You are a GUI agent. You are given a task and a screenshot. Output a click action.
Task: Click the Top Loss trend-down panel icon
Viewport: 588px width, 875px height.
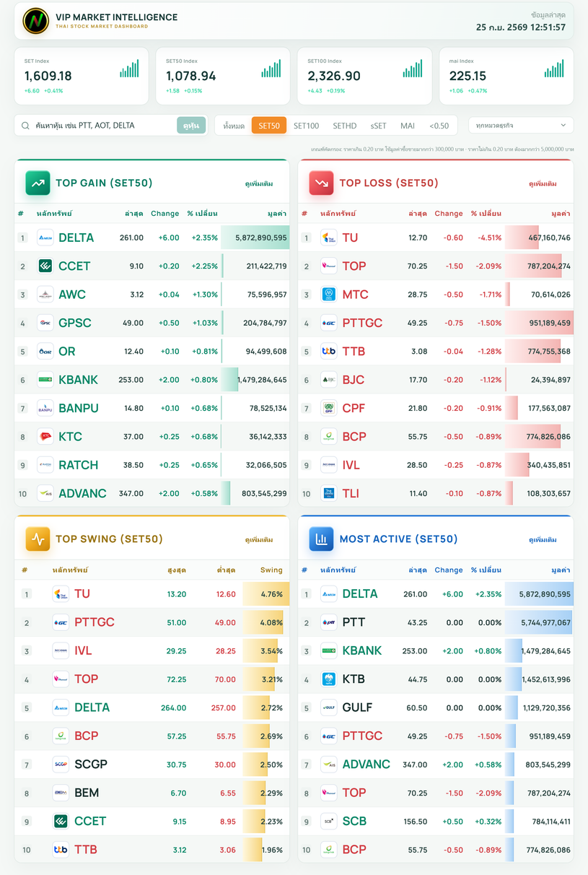321,183
